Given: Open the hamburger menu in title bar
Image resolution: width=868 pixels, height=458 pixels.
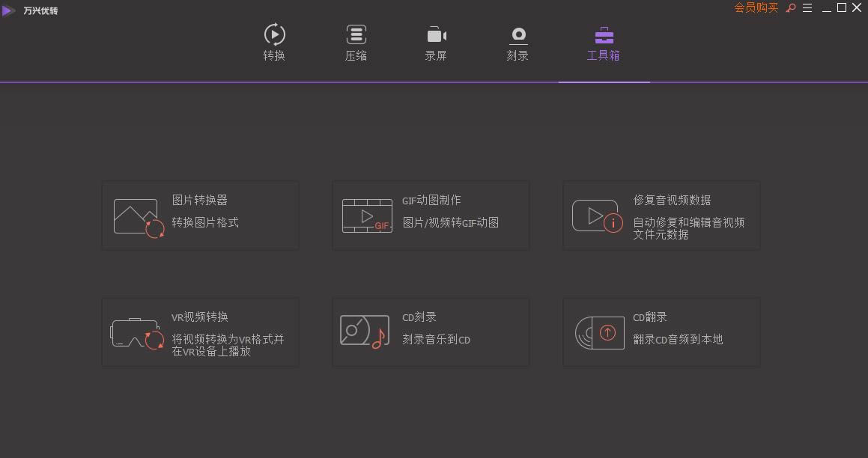Looking at the screenshot, I should [x=807, y=8].
